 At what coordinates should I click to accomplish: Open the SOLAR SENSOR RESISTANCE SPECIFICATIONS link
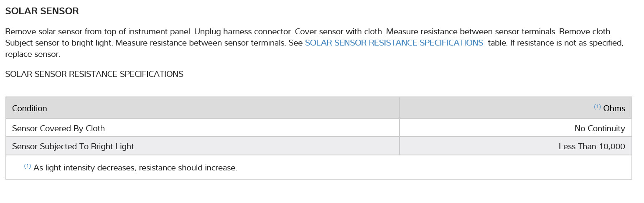[x=394, y=43]
